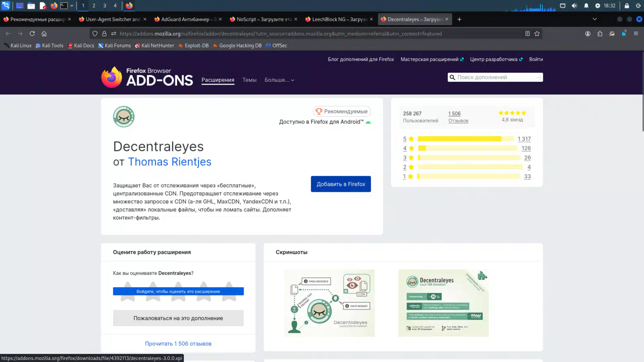Switch to the NoScript tab
This screenshot has height=362, width=644.
[264, 19]
